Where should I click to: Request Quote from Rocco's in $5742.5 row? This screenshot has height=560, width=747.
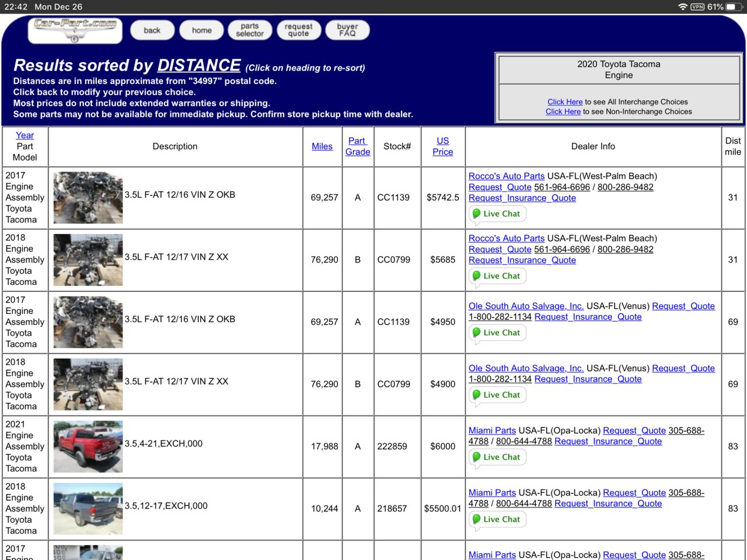500,187
